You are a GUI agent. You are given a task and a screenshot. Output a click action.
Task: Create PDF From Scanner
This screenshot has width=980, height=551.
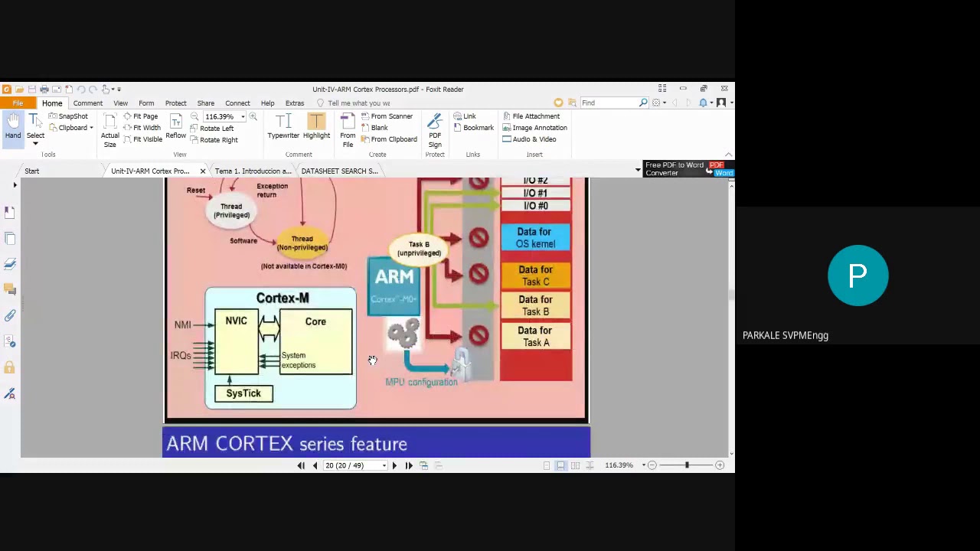click(387, 116)
